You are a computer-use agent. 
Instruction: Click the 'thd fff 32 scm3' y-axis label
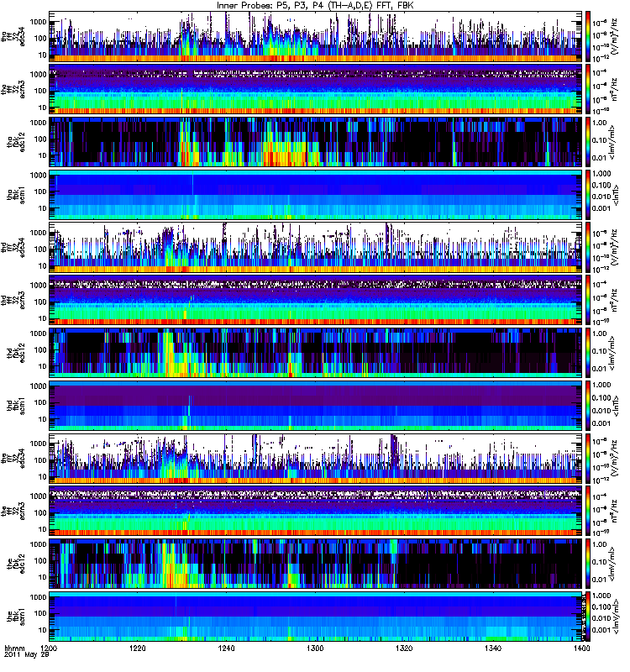[x=13, y=301]
